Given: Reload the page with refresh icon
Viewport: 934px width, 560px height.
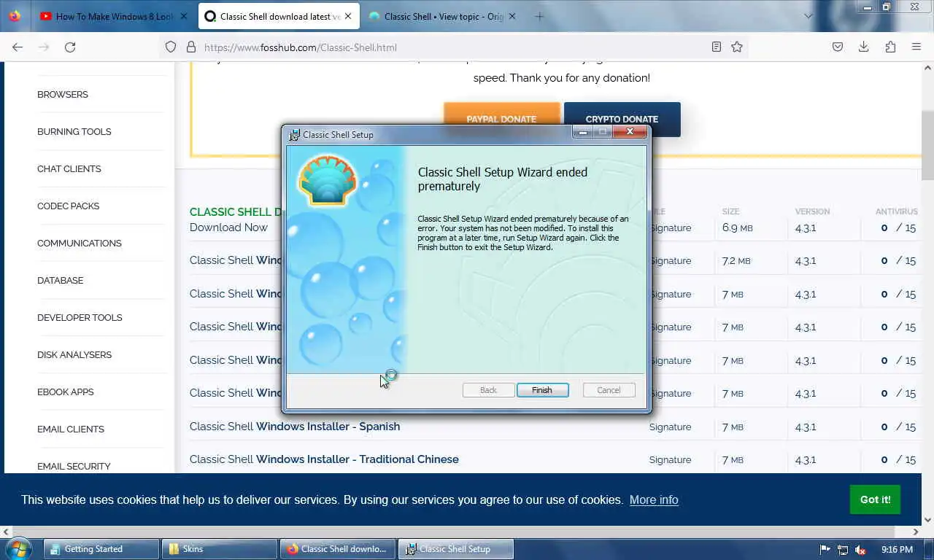Looking at the screenshot, I should coord(70,47).
